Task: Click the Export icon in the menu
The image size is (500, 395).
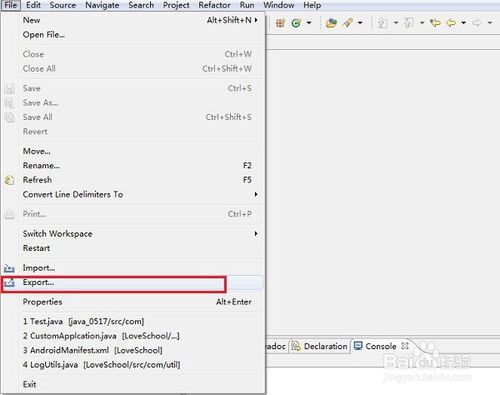Action: click(x=9, y=282)
